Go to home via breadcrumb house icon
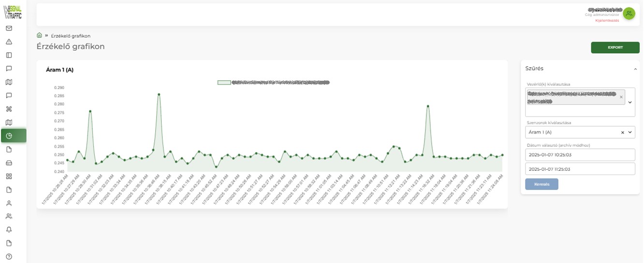Viewport: 644px width, 263px height. pos(39,35)
